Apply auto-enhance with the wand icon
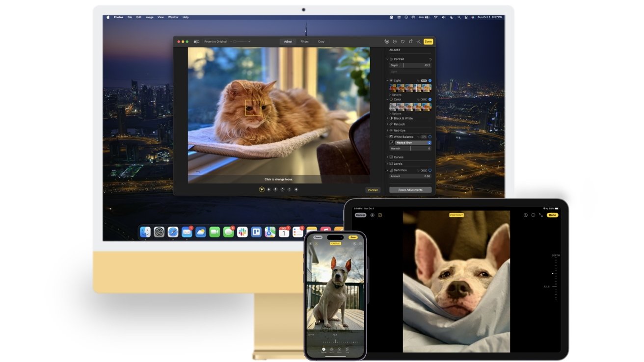 coord(418,42)
